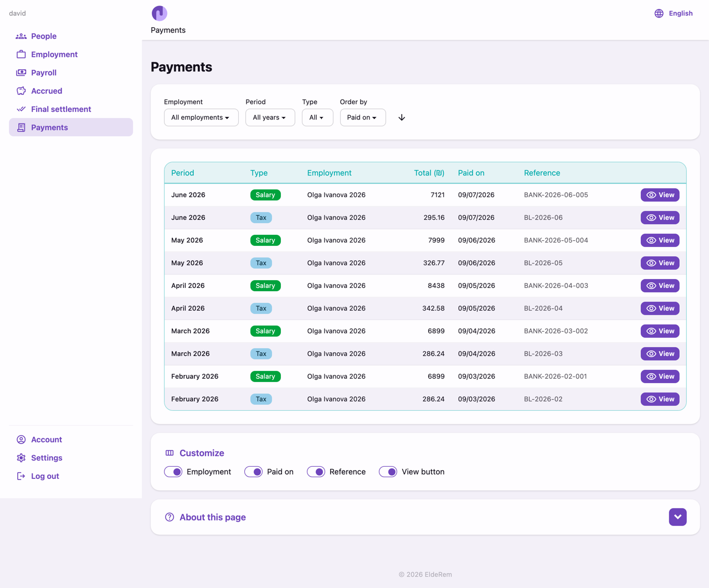Click the People icon in the sidebar
Image resolution: width=709 pixels, height=588 pixels.
(x=21, y=36)
